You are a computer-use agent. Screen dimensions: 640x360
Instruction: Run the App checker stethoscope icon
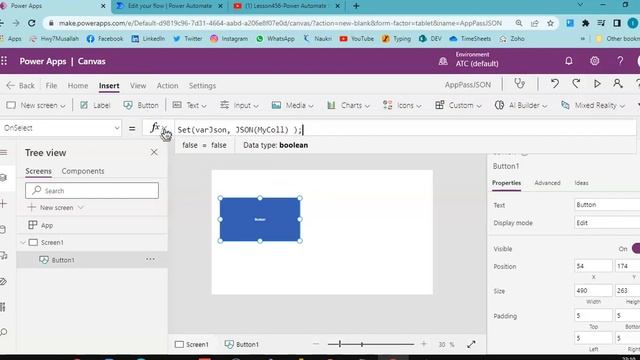pos(519,84)
